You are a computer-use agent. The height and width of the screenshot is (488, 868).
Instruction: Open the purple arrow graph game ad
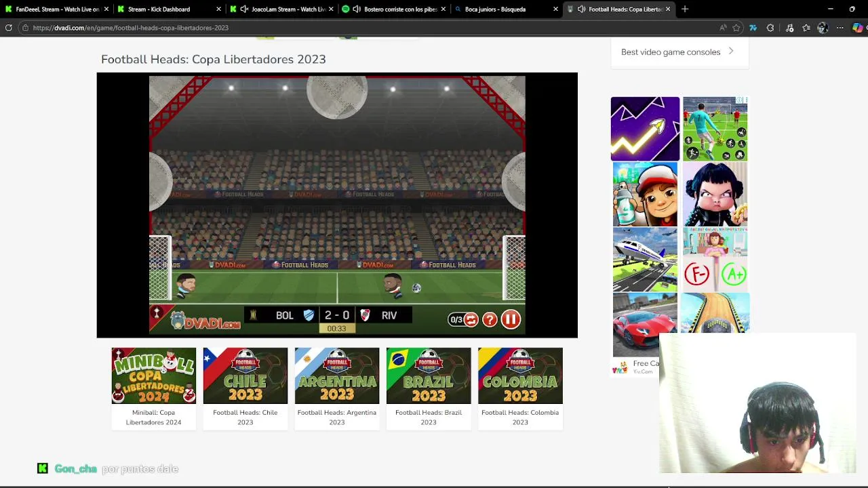645,129
